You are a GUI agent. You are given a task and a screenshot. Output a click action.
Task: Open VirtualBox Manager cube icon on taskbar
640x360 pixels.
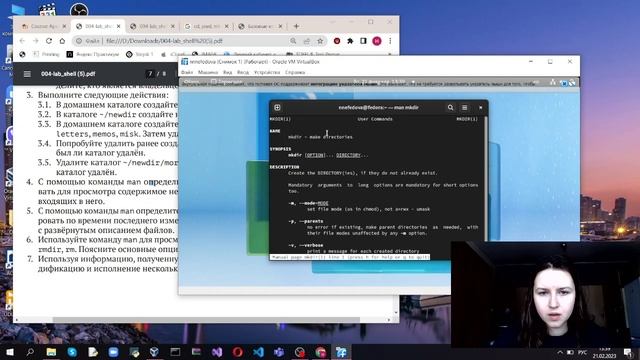(154, 352)
